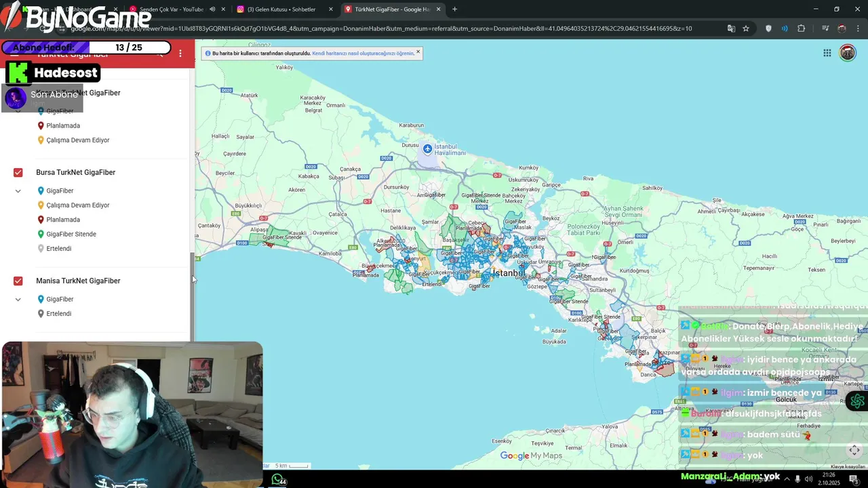
Task: Open the Google apps grid
Action: [827, 53]
